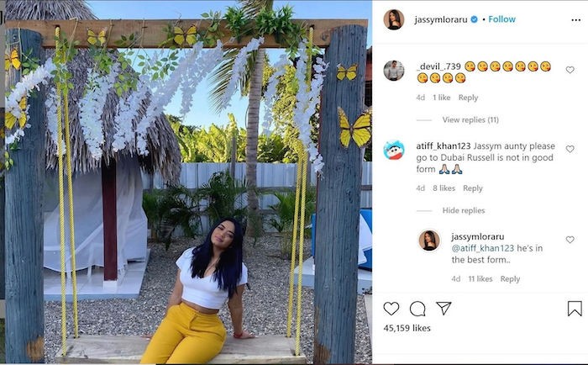Collapse thread with Hide replies

tap(463, 210)
